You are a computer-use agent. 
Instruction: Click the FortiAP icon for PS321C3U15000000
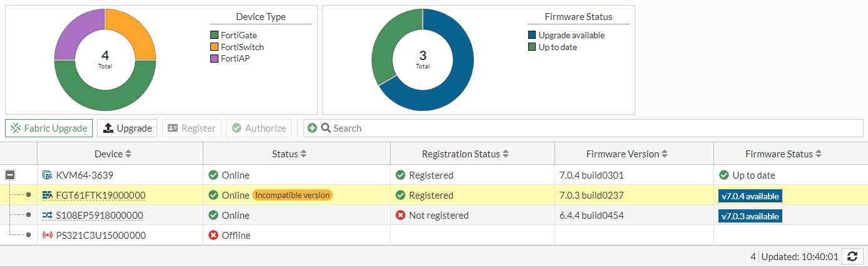click(48, 236)
